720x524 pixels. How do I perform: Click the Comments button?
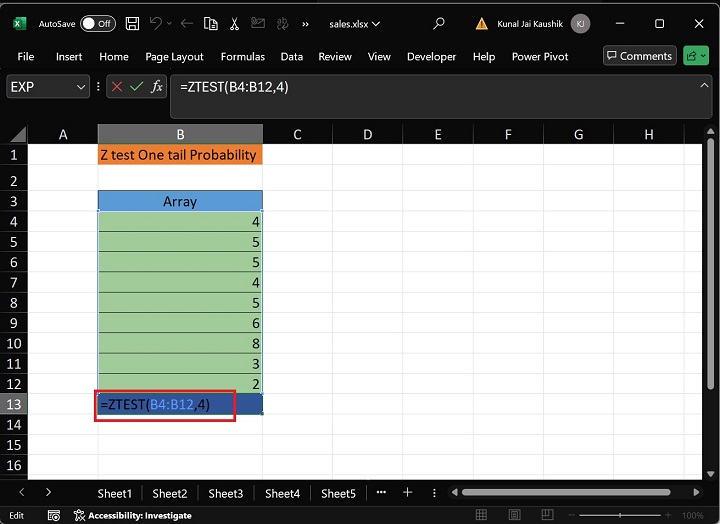[640, 56]
